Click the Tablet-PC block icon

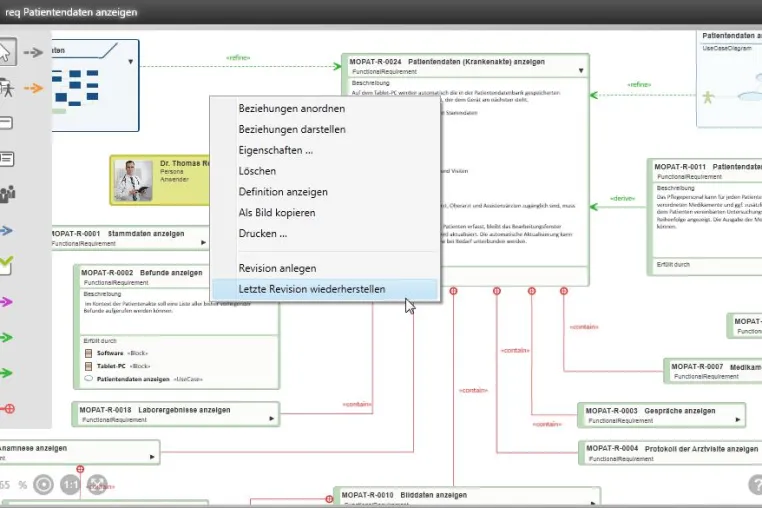click(88, 366)
